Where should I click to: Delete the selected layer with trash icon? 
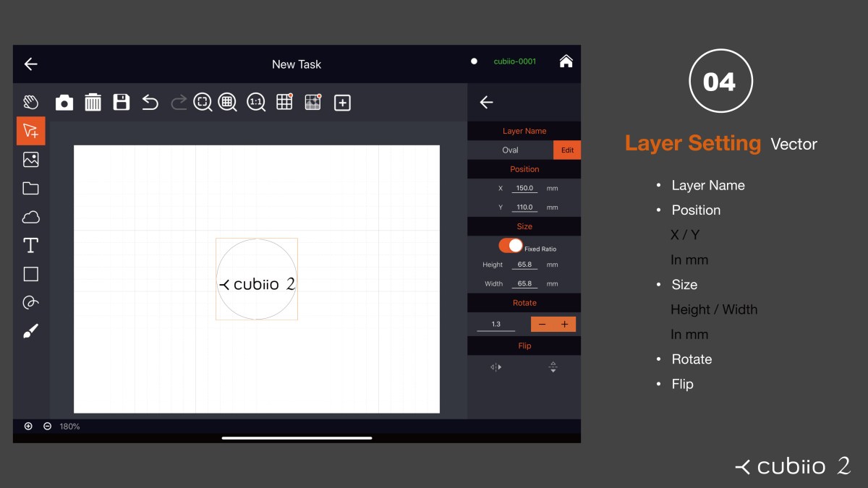(93, 102)
